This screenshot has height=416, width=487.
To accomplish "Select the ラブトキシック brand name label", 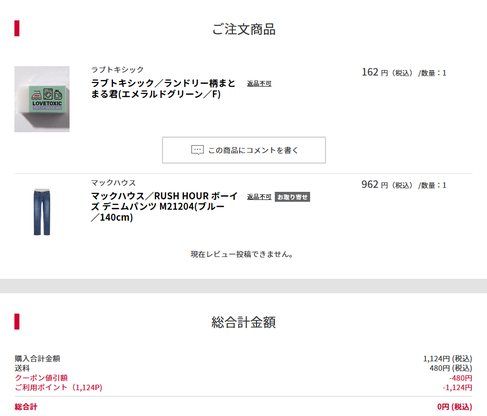I will tap(117, 69).
